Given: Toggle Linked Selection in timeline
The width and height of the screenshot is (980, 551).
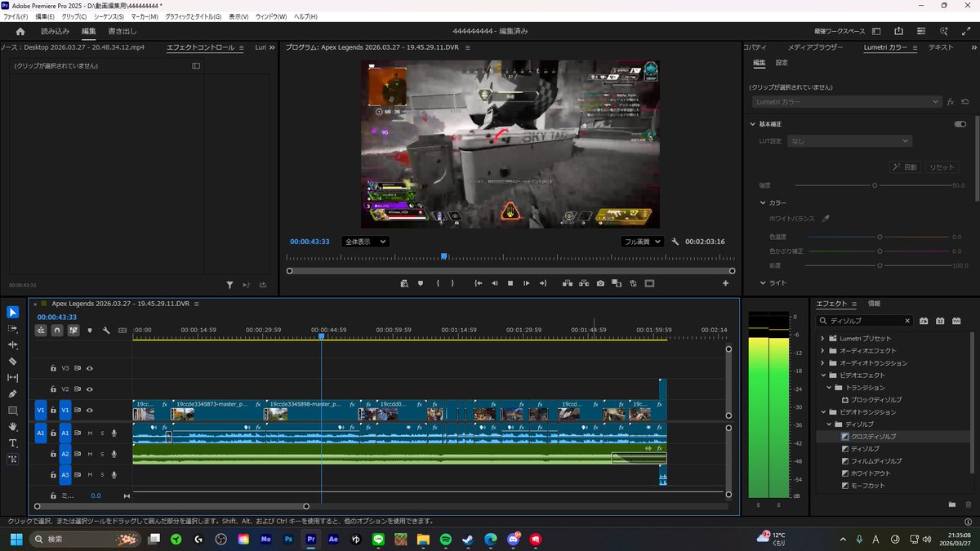Looking at the screenshot, I should click(x=73, y=331).
